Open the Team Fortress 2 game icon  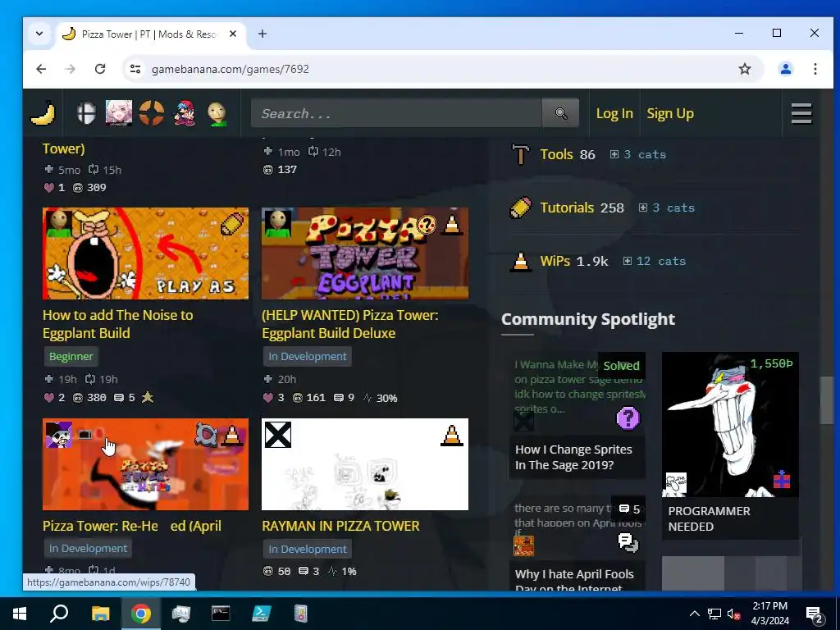point(152,113)
